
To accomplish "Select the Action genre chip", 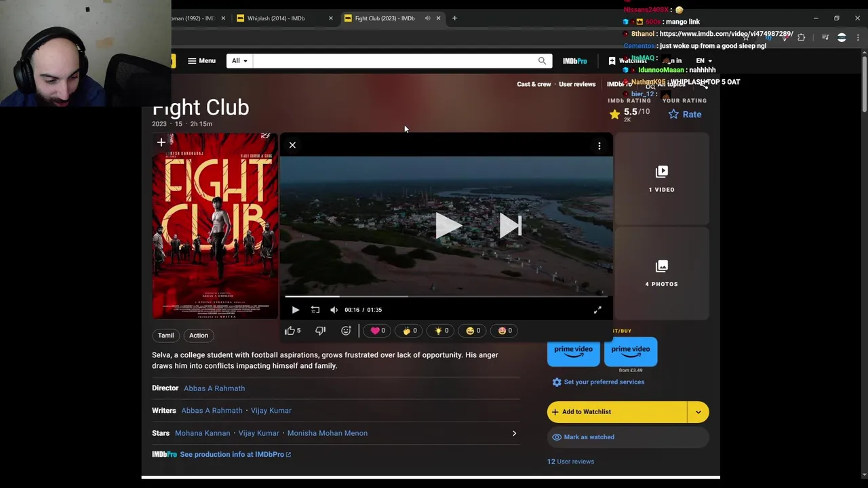I will pos(199,335).
